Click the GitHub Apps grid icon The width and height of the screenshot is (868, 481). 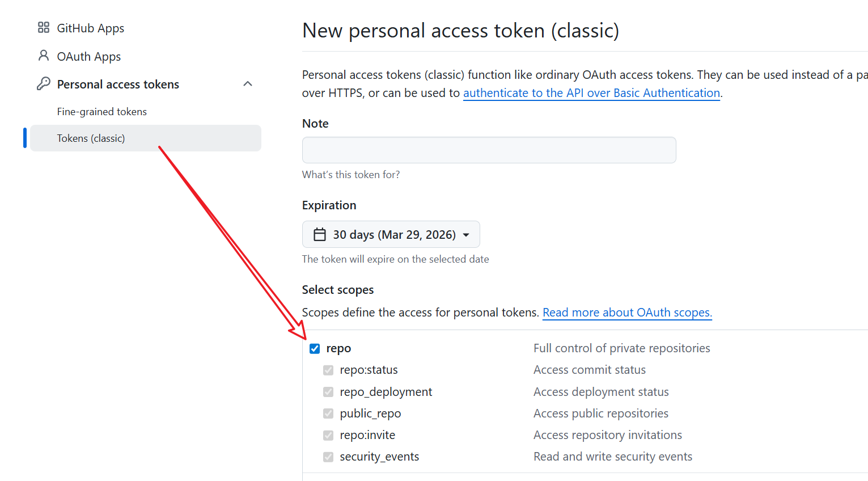coord(43,27)
